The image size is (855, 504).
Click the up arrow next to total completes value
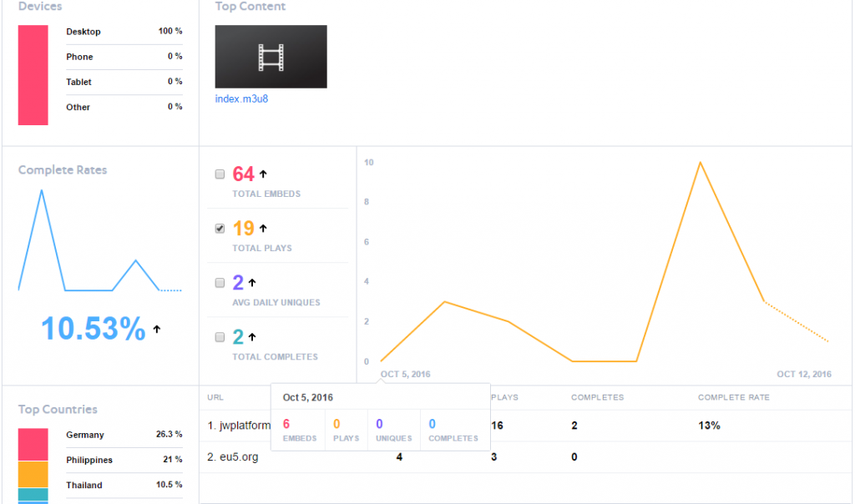[x=252, y=337]
